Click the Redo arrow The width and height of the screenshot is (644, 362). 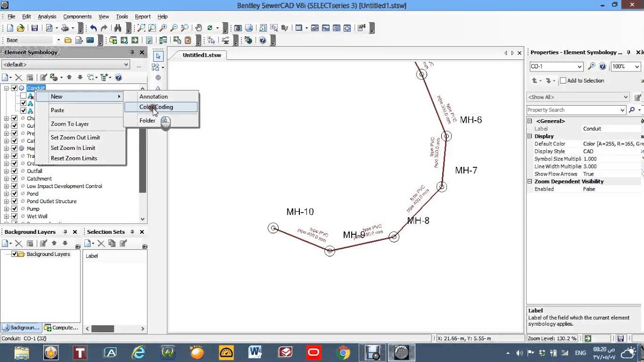(104, 28)
